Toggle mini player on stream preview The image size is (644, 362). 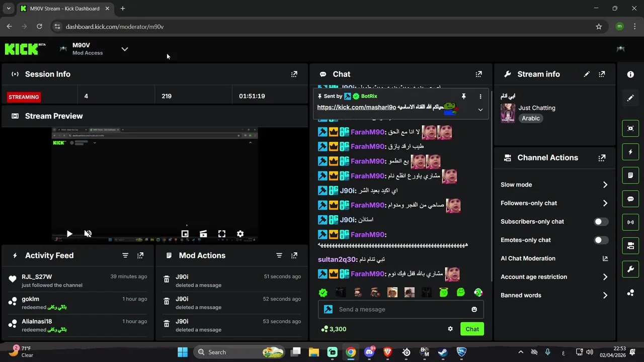click(x=185, y=234)
